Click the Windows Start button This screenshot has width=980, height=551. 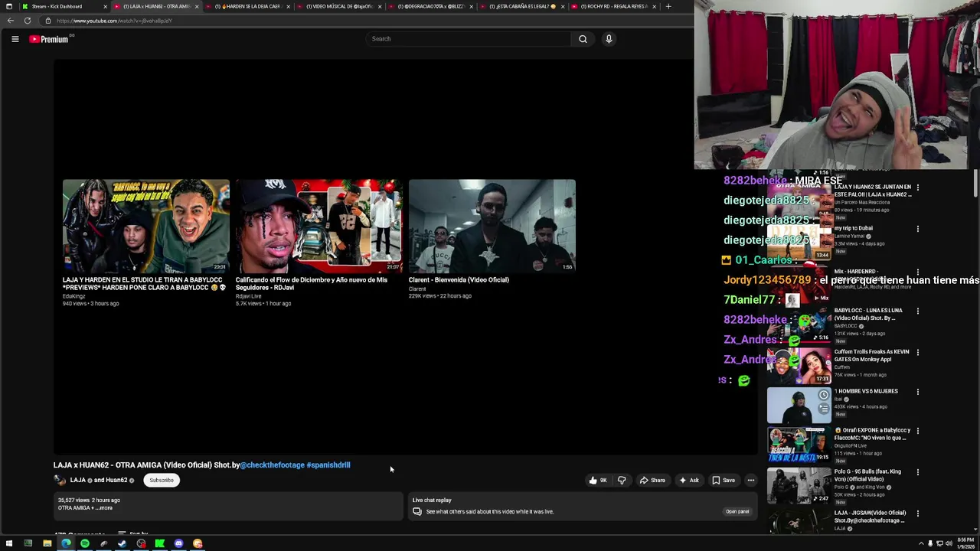tap(9, 544)
